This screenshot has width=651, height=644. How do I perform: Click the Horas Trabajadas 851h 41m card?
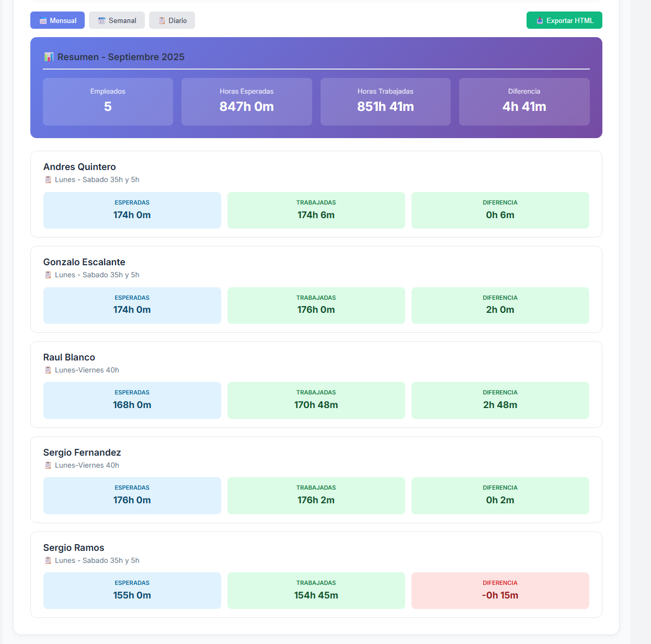(x=385, y=101)
